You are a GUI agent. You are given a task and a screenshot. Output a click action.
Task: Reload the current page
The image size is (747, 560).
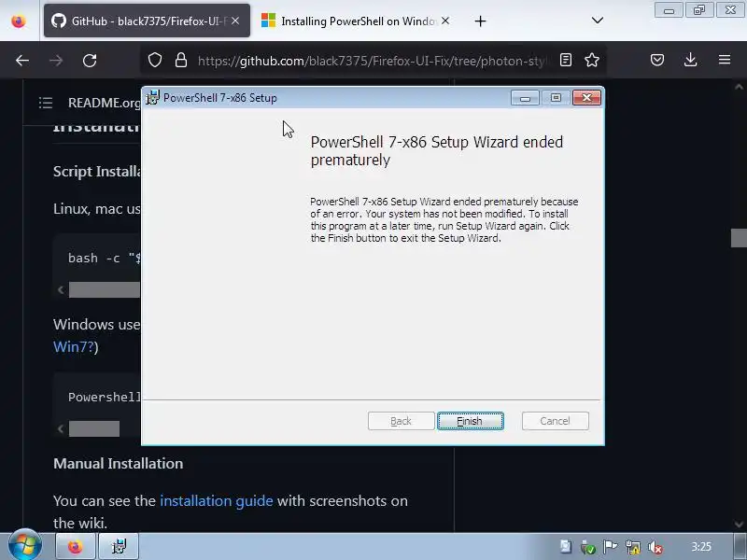click(x=90, y=60)
